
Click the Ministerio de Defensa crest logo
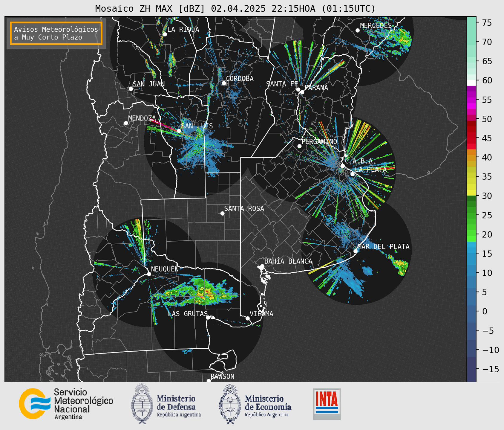[x=142, y=404]
